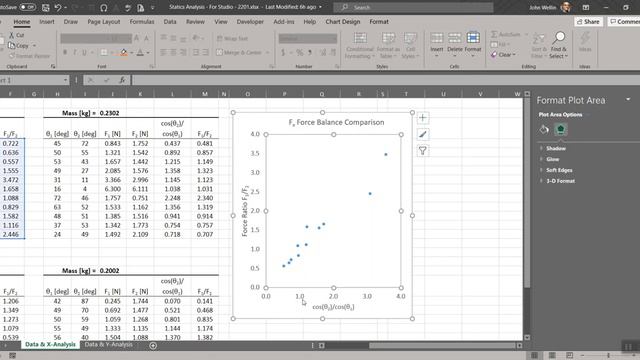Open the Chart Design tab

click(343, 22)
